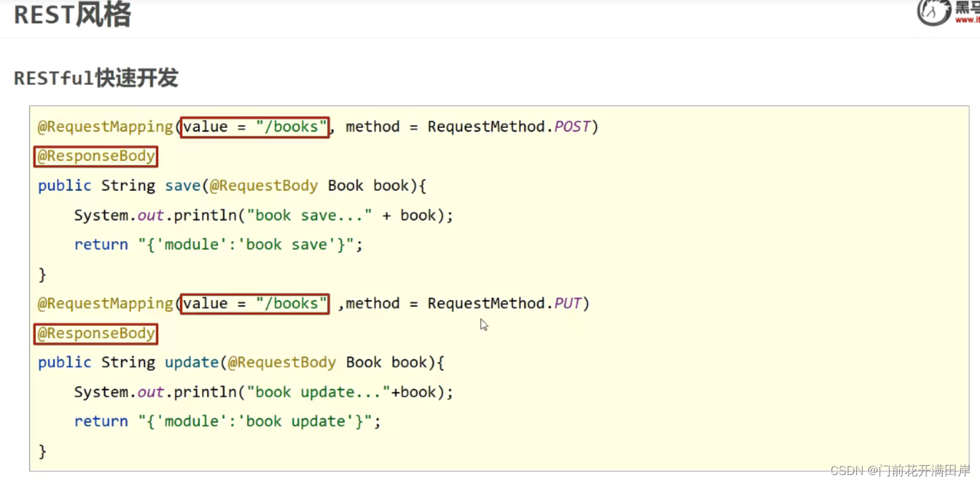The height and width of the screenshot is (483, 980).
Task: Click System.out.println in the update method
Action: (156, 392)
